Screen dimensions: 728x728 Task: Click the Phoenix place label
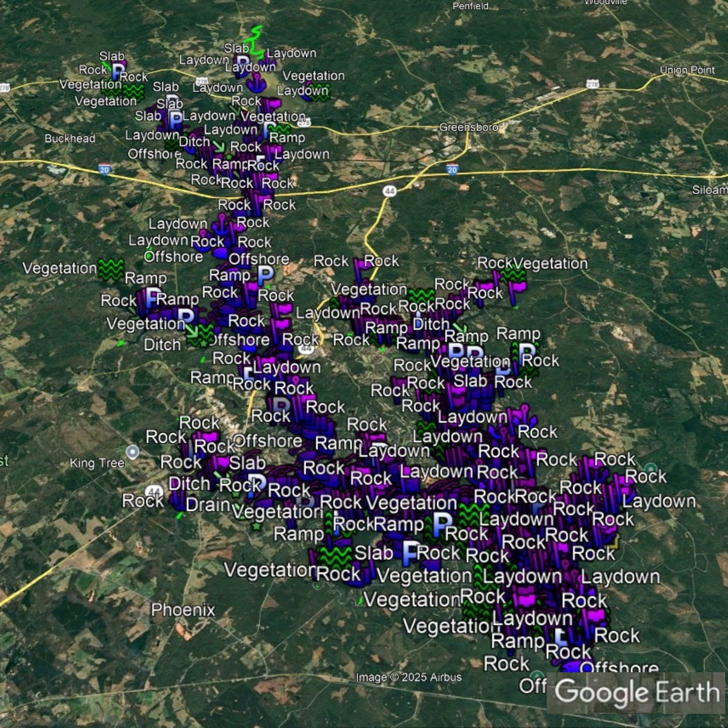[x=183, y=610]
